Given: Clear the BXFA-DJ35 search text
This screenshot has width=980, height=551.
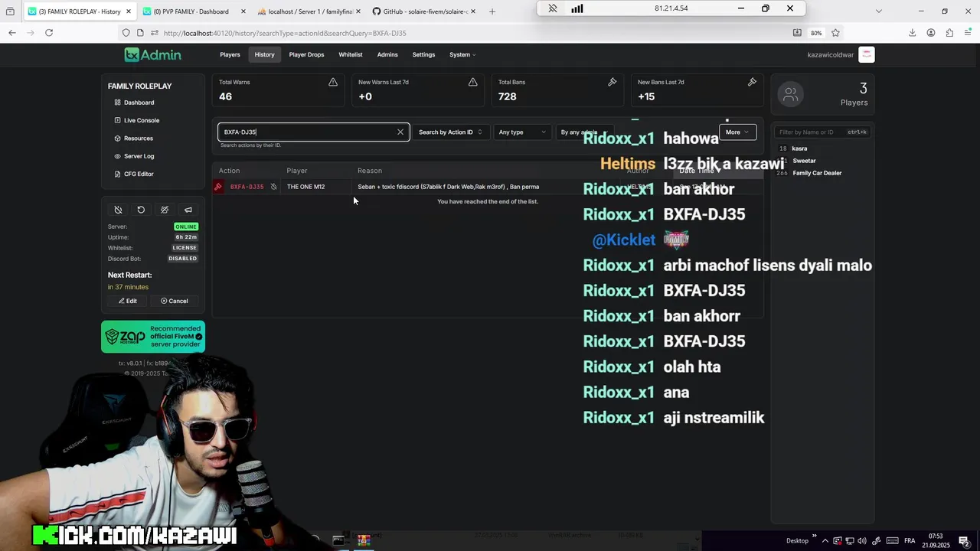Looking at the screenshot, I should (400, 132).
